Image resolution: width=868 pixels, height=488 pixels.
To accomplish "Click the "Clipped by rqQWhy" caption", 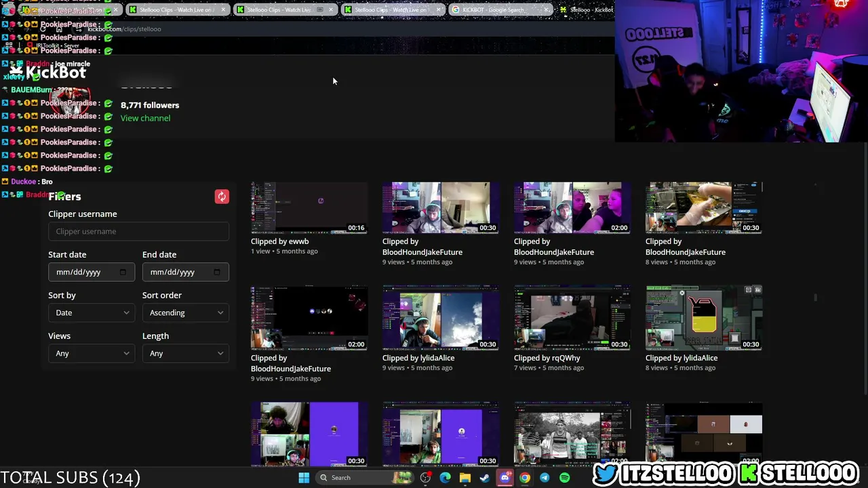I will click(x=547, y=358).
